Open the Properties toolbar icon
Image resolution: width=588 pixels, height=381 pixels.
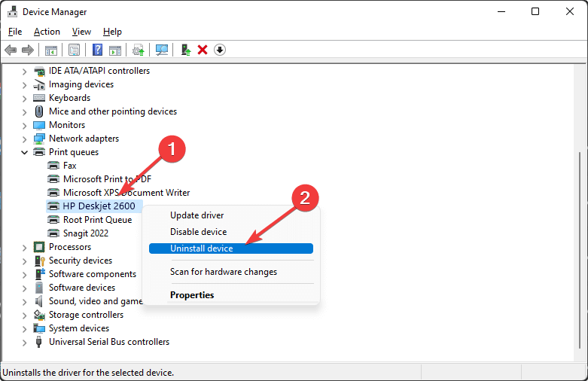point(74,50)
